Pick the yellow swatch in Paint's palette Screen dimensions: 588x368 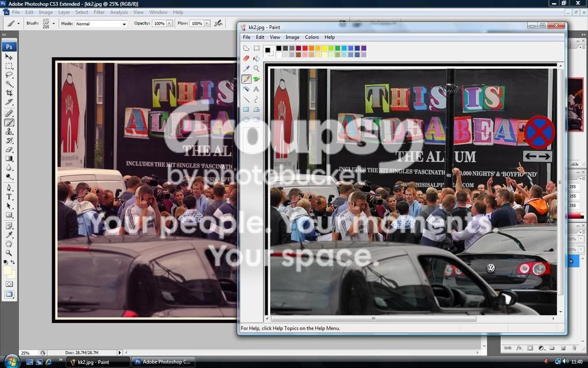324,48
